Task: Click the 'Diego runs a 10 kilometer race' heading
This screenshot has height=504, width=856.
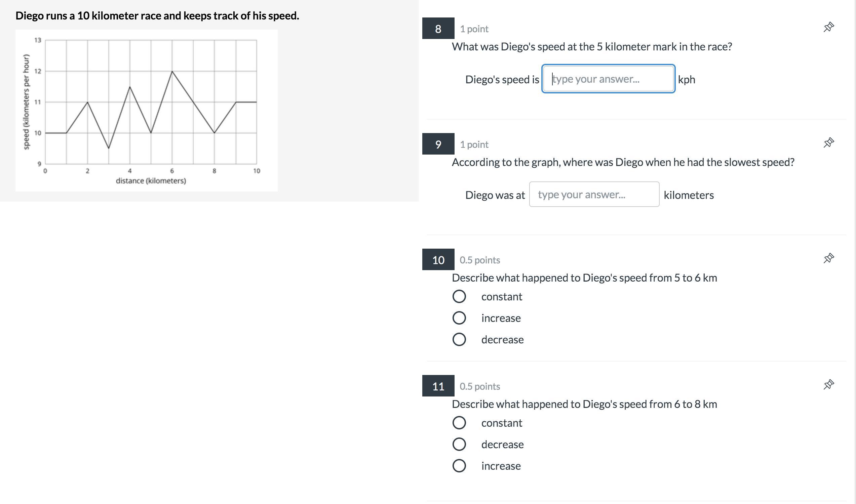Action: [157, 15]
